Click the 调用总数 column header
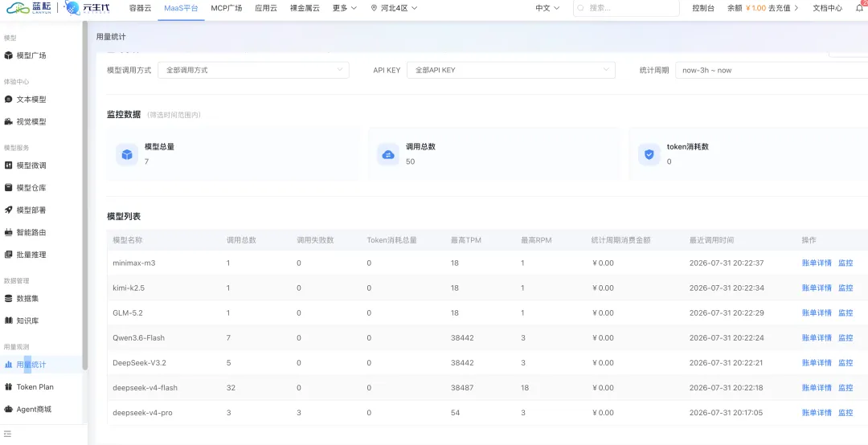868x445 pixels. [241, 240]
